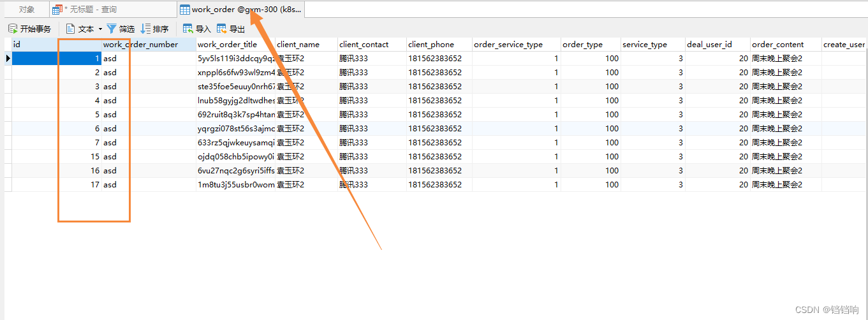Screen dimensions: 868x320
Task: Click title cell starting with yqrgzi078st56s3ajmc
Action: point(236,128)
